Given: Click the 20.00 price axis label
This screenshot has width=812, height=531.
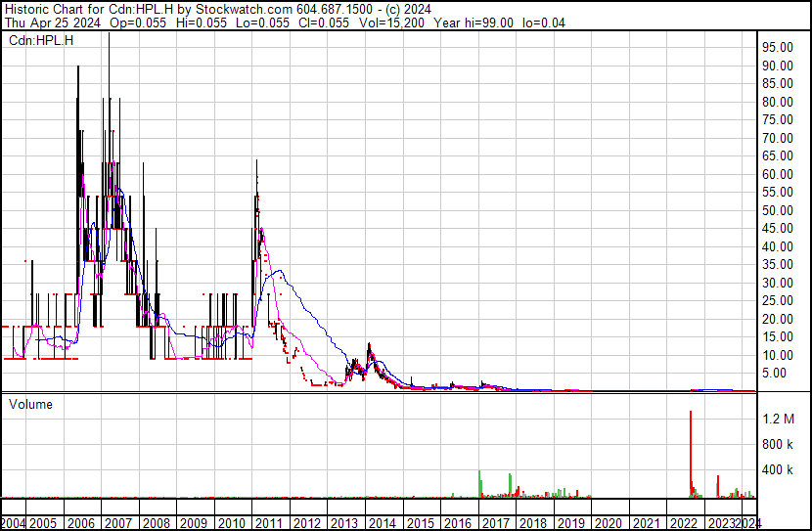Looking at the screenshot, I should point(778,320).
